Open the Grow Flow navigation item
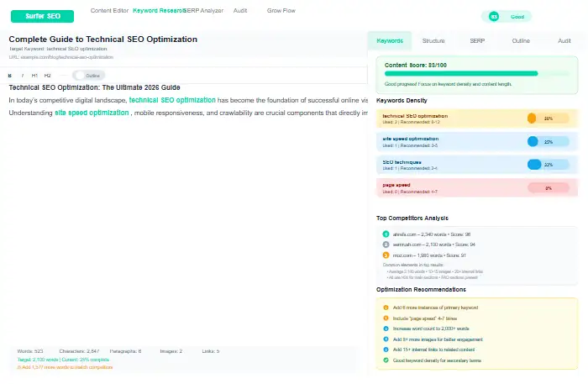Viewport: 588px width, 384px height. 281,10
